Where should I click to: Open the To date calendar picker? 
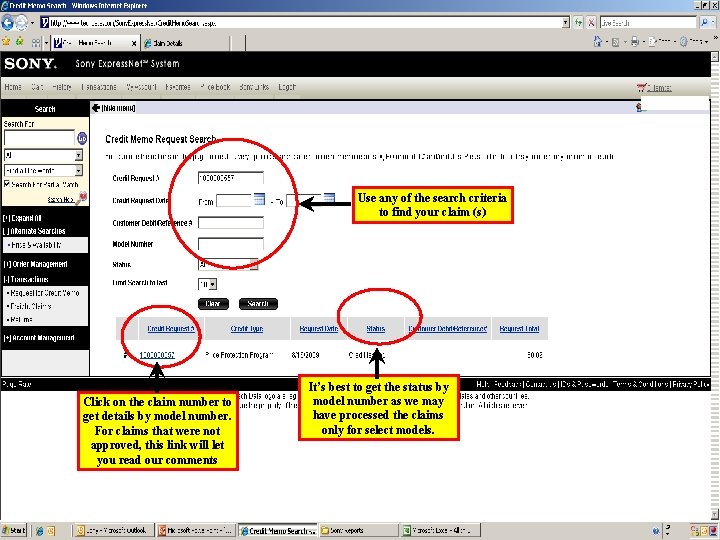pyautogui.click(x=329, y=198)
